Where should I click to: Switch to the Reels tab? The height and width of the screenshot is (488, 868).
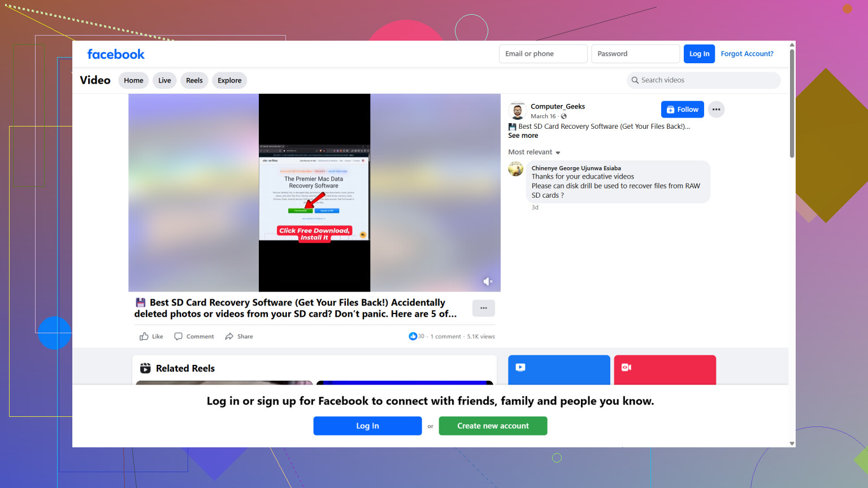pos(194,80)
